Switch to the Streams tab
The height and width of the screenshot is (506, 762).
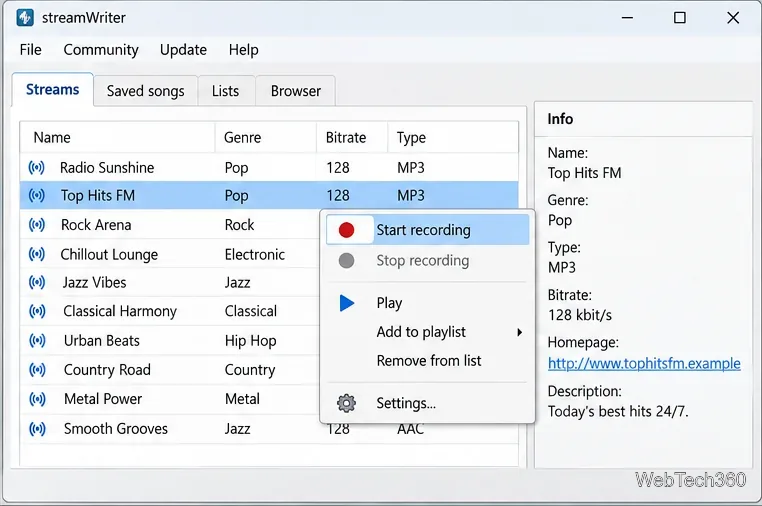[52, 90]
